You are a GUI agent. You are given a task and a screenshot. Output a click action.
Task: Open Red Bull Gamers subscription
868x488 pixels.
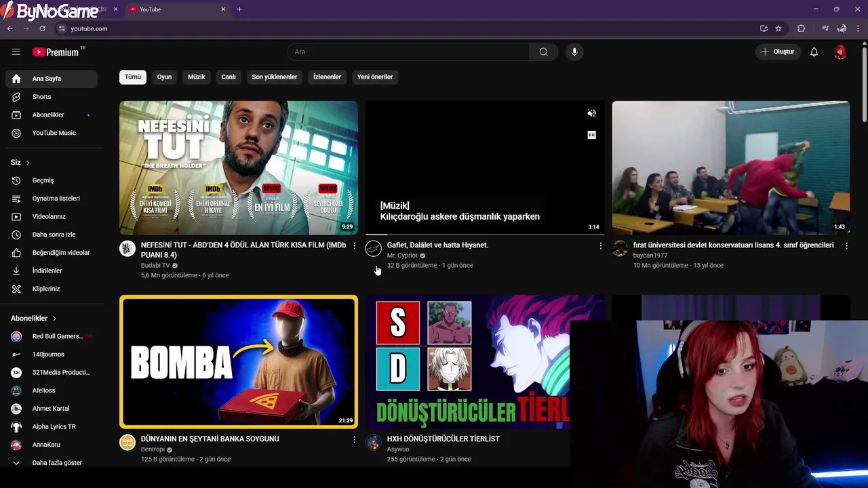52,336
